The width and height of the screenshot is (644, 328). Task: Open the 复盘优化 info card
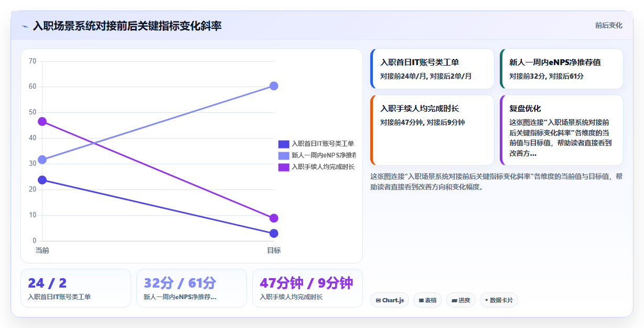[x=561, y=130]
